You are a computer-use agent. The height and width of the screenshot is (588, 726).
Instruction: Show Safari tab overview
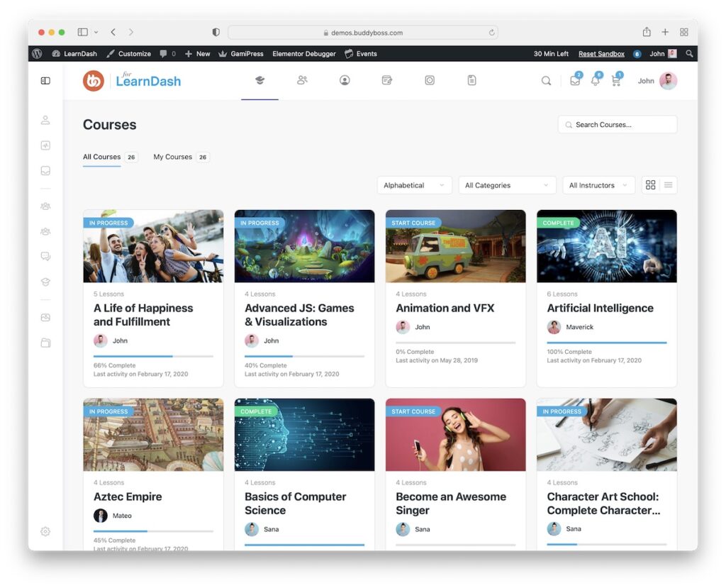click(684, 32)
